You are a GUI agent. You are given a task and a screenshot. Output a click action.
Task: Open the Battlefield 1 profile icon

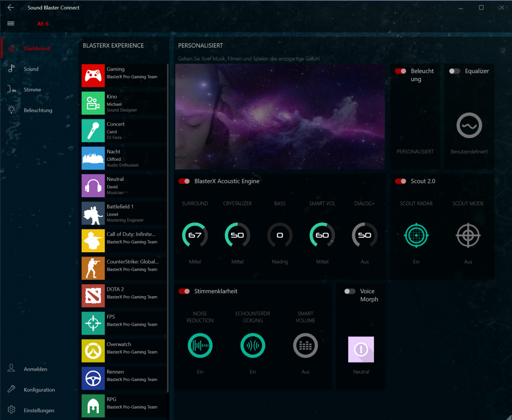[93, 213]
